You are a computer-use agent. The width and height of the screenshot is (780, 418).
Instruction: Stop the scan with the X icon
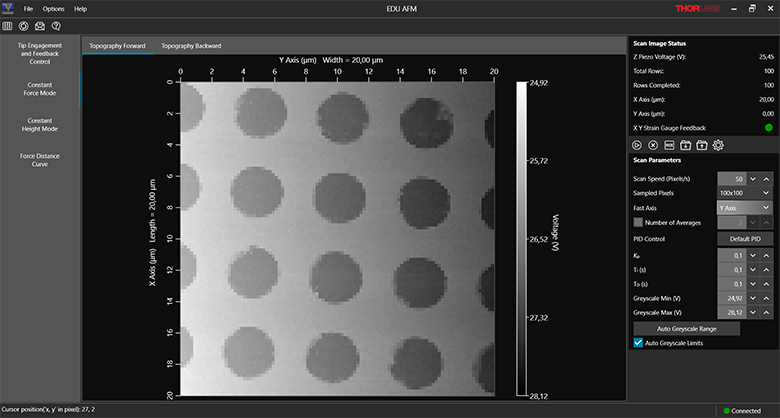[652, 145]
